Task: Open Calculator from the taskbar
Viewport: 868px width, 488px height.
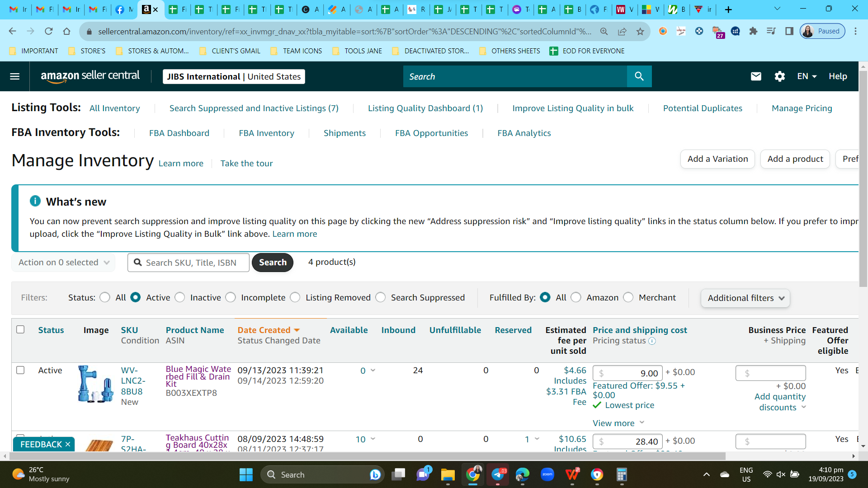Action: point(622,475)
